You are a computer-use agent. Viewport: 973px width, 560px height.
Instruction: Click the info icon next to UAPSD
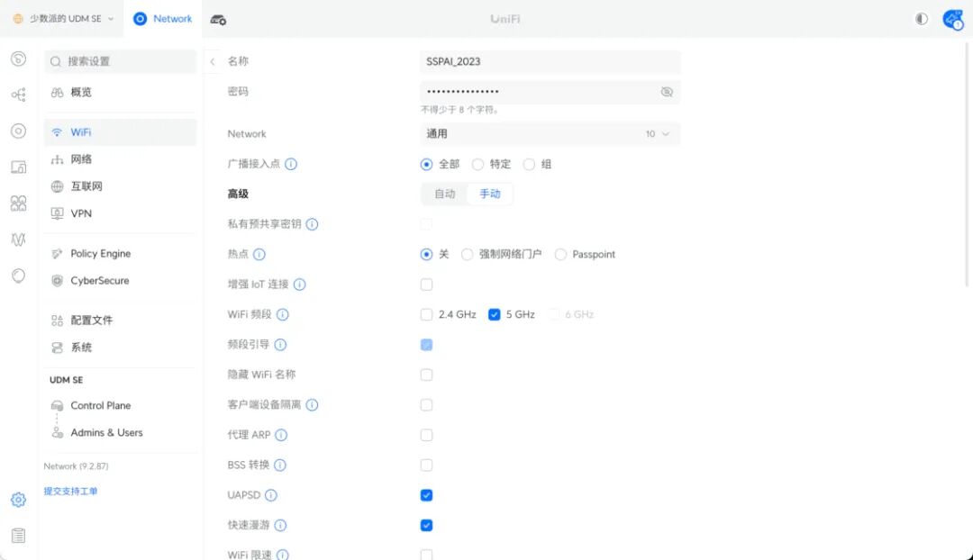(271, 495)
